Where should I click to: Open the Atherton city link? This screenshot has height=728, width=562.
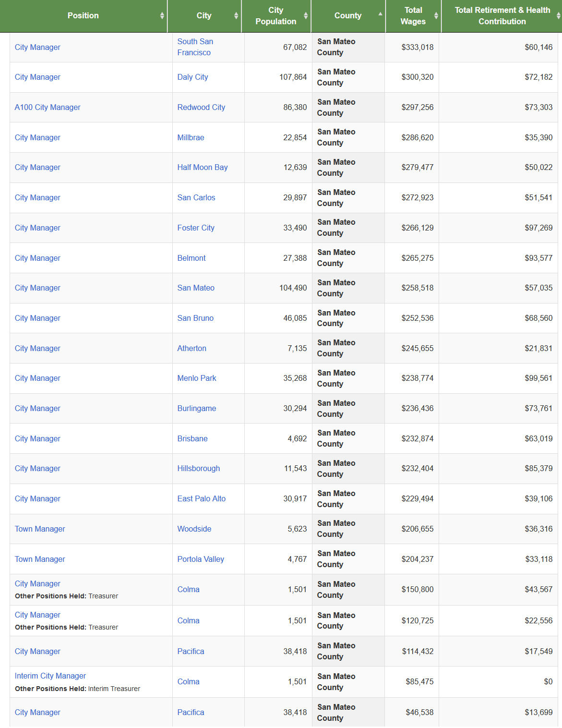tap(191, 348)
